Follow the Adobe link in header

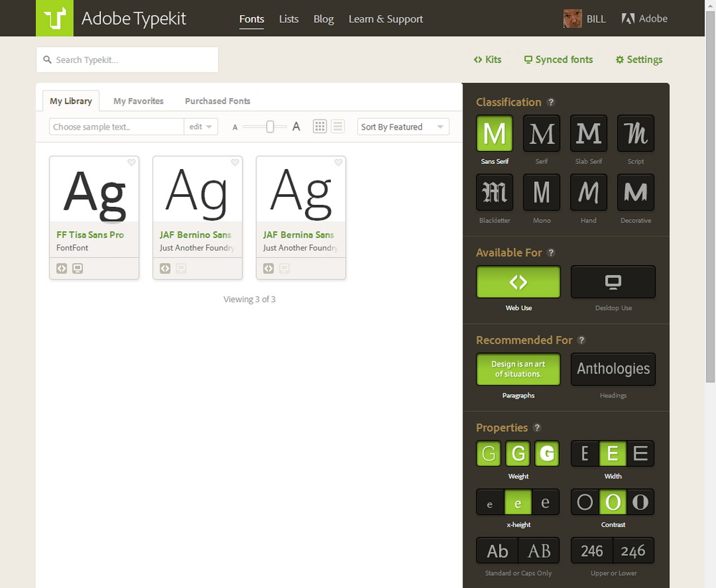[x=644, y=19]
